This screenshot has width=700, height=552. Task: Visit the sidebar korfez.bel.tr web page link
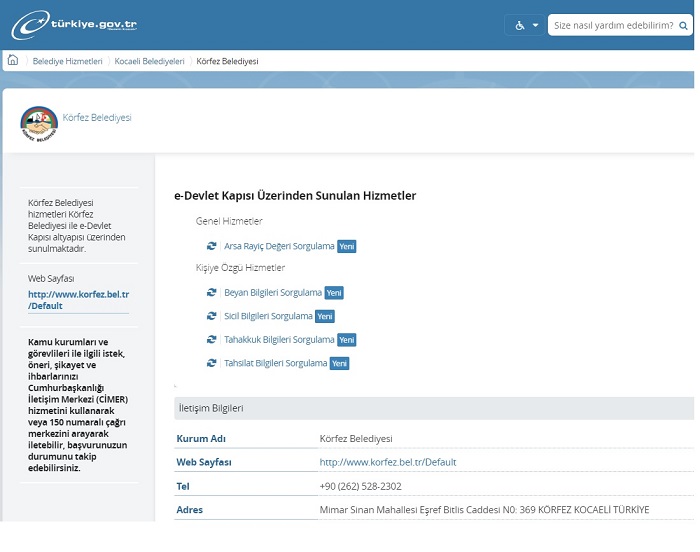tap(78, 300)
